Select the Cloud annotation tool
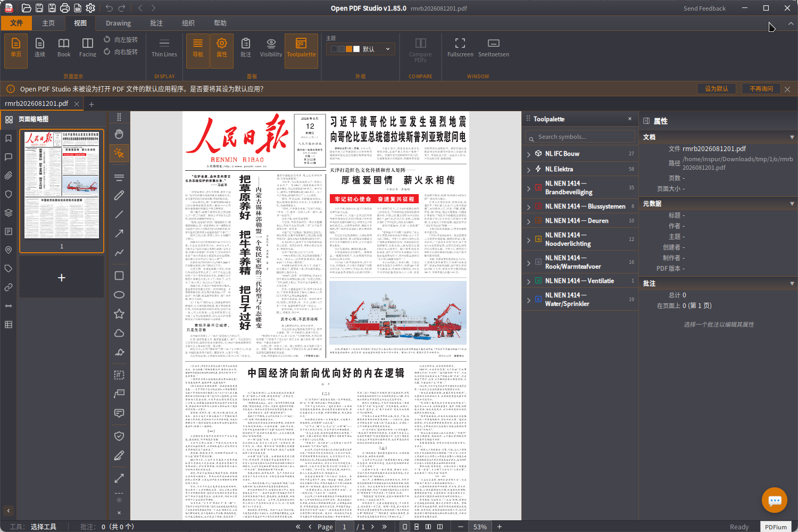Image resolution: width=798 pixels, height=532 pixels. [x=119, y=333]
